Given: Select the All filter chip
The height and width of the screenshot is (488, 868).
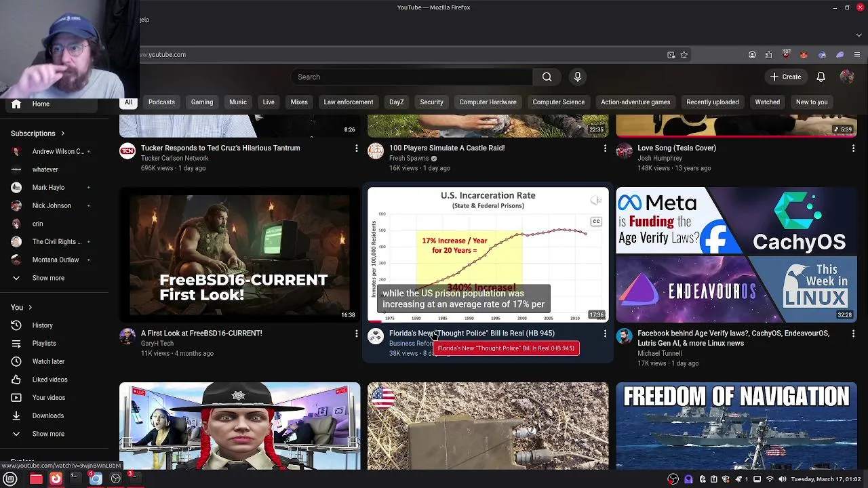Looking at the screenshot, I should coord(128,102).
